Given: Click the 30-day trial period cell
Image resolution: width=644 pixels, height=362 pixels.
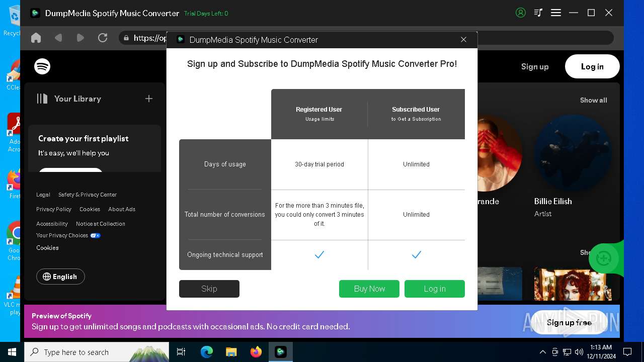Looking at the screenshot, I should pyautogui.click(x=319, y=164).
